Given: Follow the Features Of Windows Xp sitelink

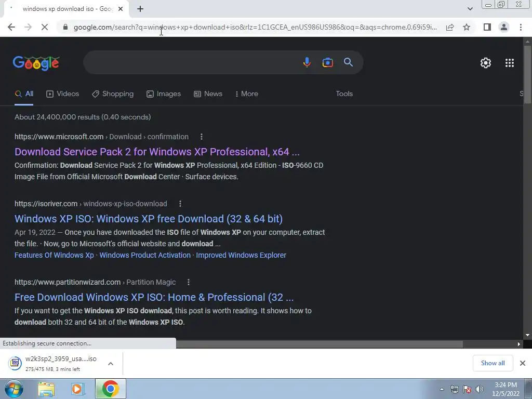Looking at the screenshot, I should point(54,255).
